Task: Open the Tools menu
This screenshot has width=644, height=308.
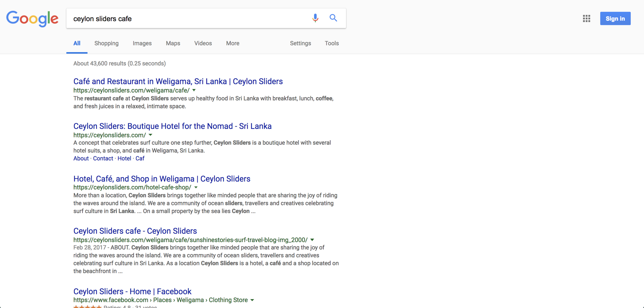Action: 332,43
